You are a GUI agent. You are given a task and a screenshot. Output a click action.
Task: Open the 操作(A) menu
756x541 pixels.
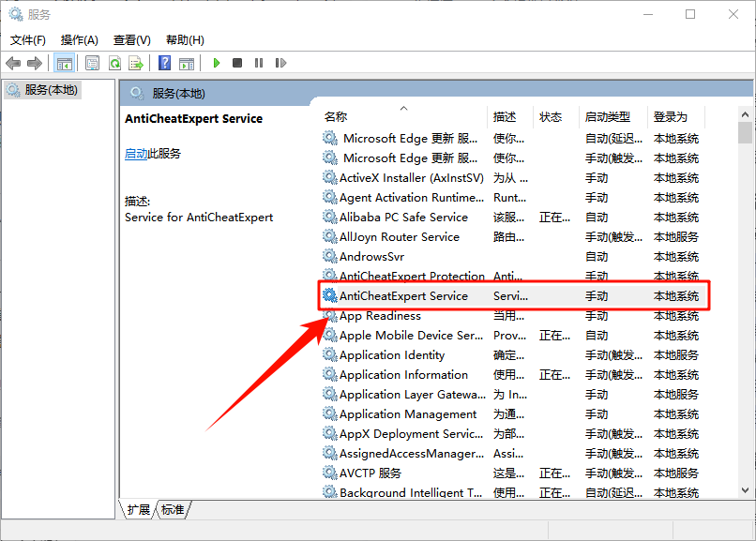79,39
